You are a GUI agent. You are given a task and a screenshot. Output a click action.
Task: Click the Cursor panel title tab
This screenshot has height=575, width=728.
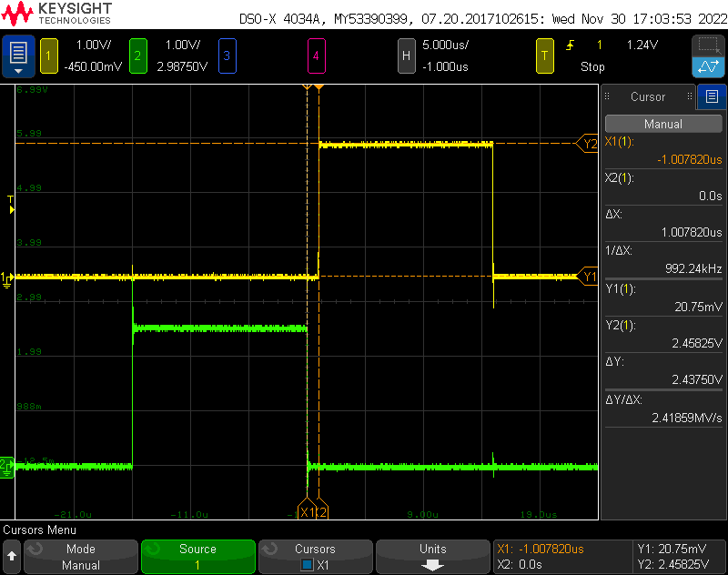pos(648,96)
